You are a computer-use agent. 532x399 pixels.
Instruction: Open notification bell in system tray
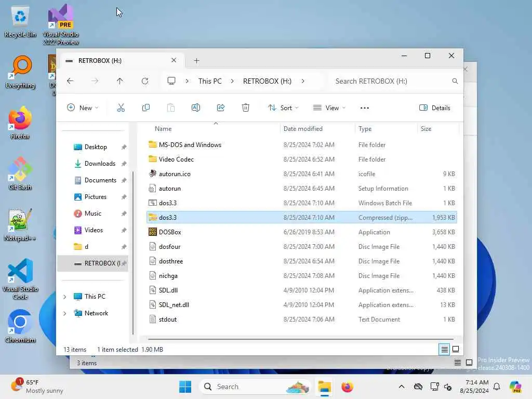(497, 387)
